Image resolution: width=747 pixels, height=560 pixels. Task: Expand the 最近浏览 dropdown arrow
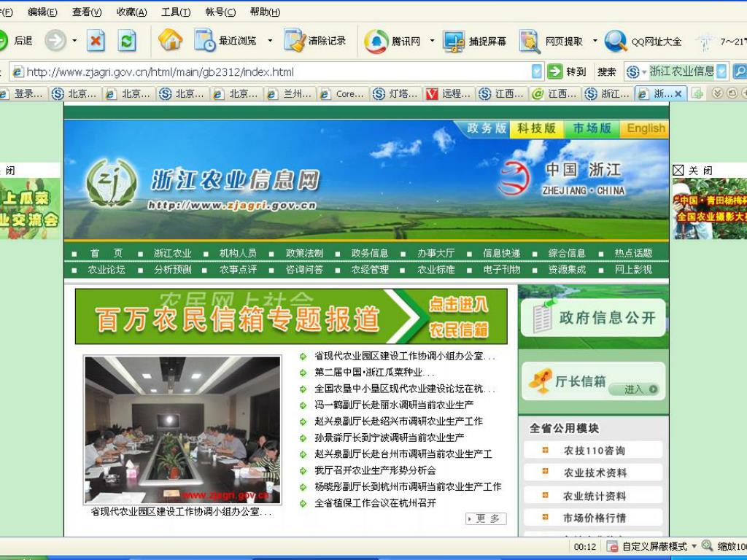[270, 41]
